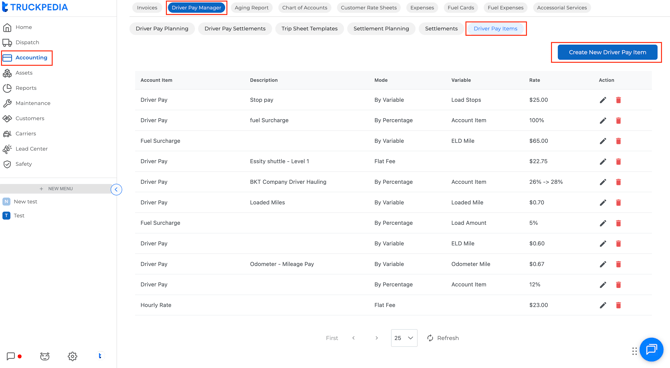This screenshot has width=670, height=368.
Task: Click the 26% -> 28% rate value
Action: (x=546, y=182)
